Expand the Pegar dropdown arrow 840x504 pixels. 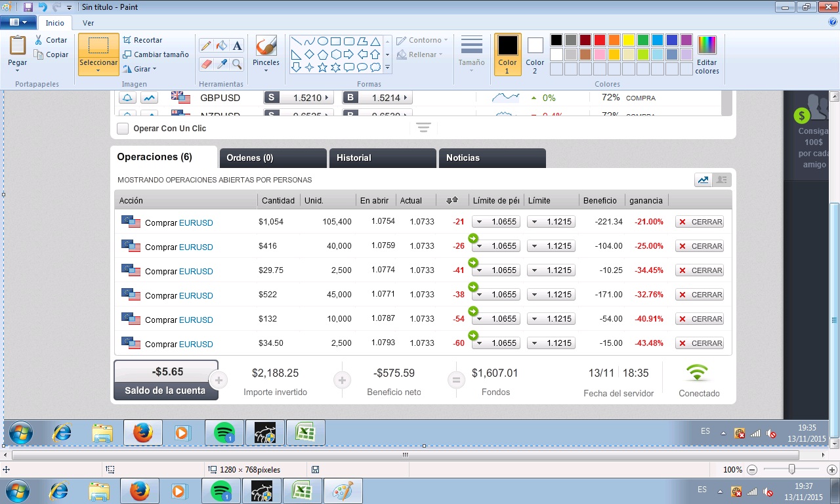click(x=18, y=71)
